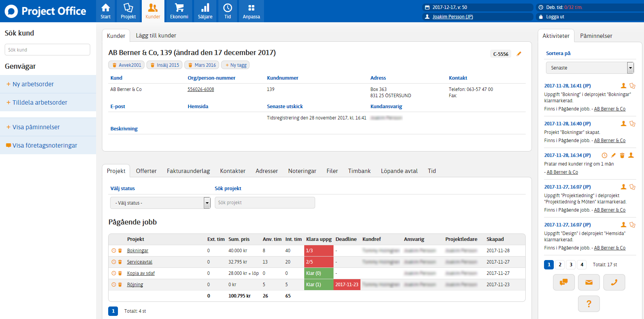The image size is (644, 319).
Task: Click the phone call activity button
Action: pos(614,282)
